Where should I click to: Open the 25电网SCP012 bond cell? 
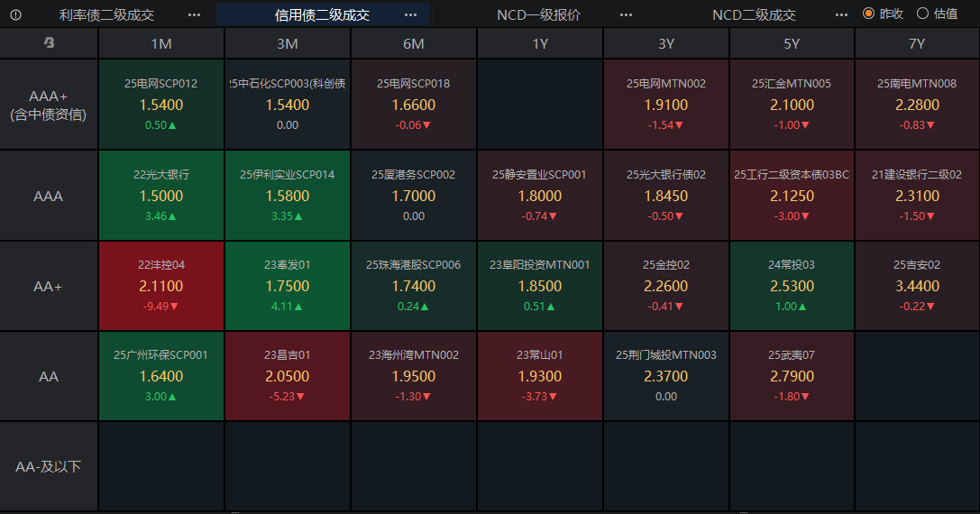coord(161,105)
